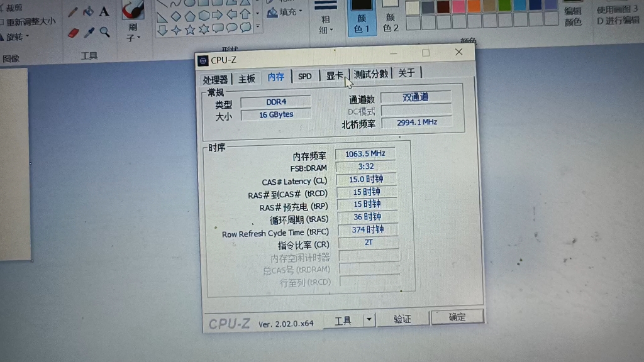Click 编辑颜色 edit colors button

pos(573,16)
